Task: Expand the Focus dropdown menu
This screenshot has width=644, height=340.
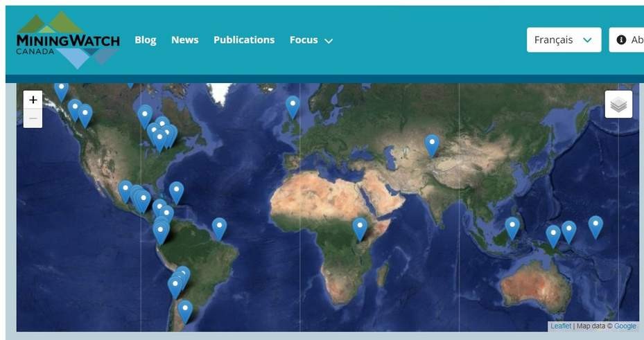Action: click(311, 40)
